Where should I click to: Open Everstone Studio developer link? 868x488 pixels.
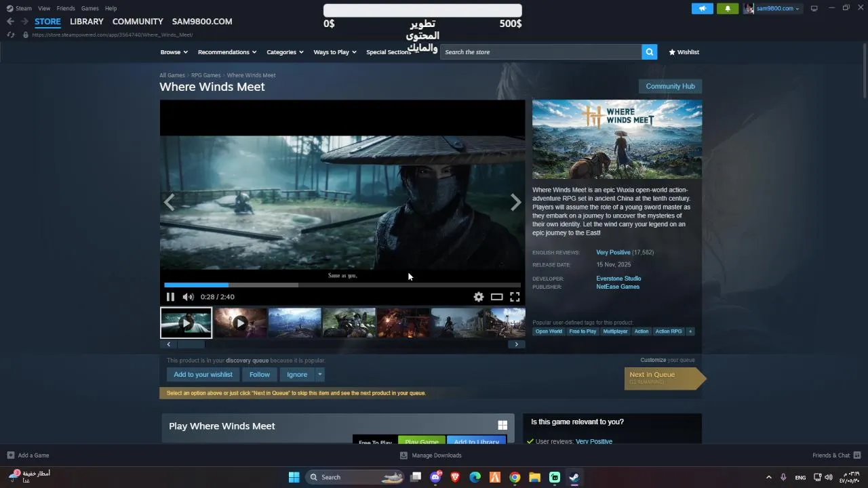point(618,279)
